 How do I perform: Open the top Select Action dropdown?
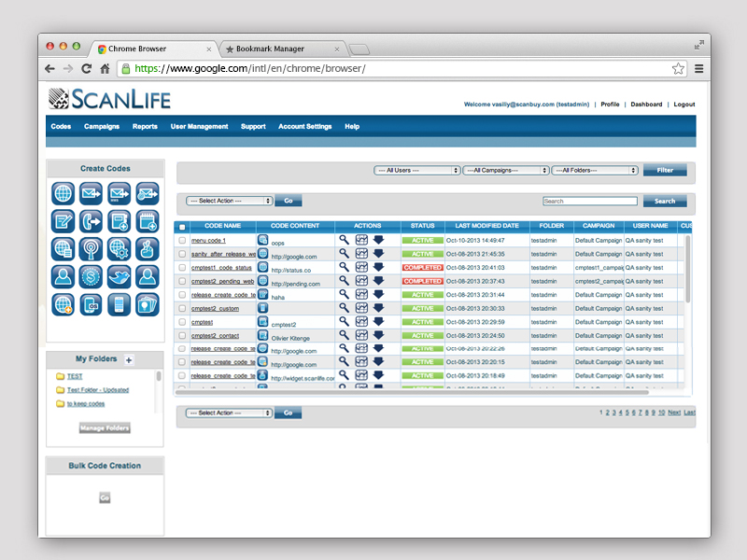coord(230,201)
